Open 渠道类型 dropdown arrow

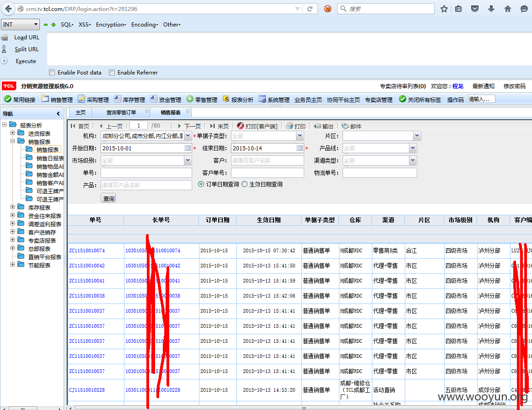click(413, 160)
